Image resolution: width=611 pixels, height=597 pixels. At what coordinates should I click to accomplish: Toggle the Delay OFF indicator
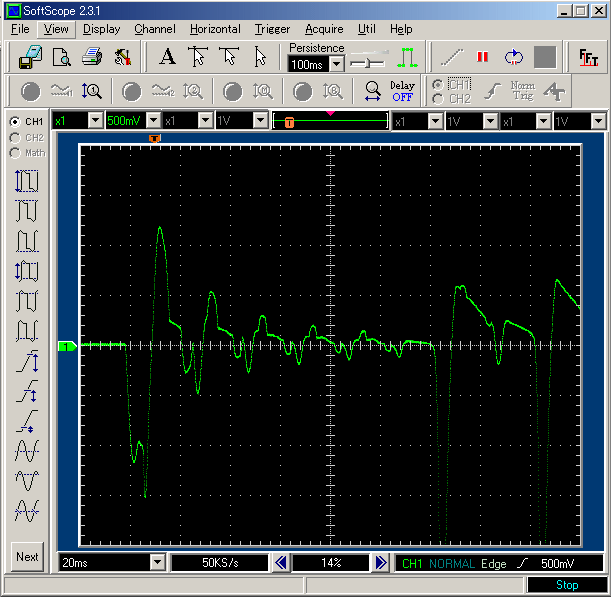tap(402, 92)
